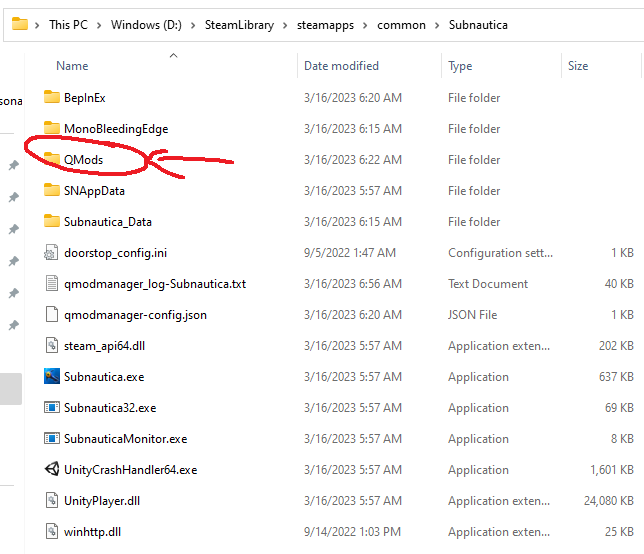This screenshot has height=554, width=644.
Task: Select MonoBleedingEdge folder name
Action: tap(116, 129)
